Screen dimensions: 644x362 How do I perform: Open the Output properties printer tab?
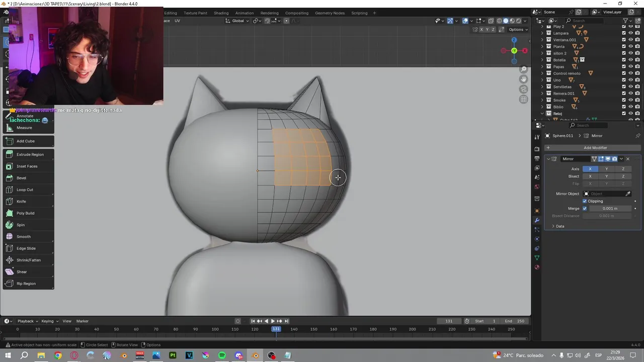[x=537, y=158]
